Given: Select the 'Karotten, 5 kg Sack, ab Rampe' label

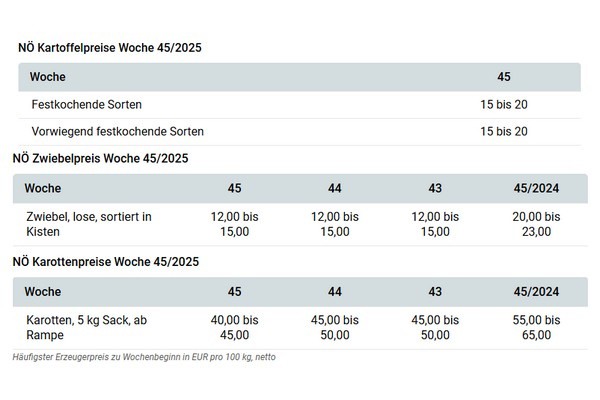Looking at the screenshot, I should point(85,327).
